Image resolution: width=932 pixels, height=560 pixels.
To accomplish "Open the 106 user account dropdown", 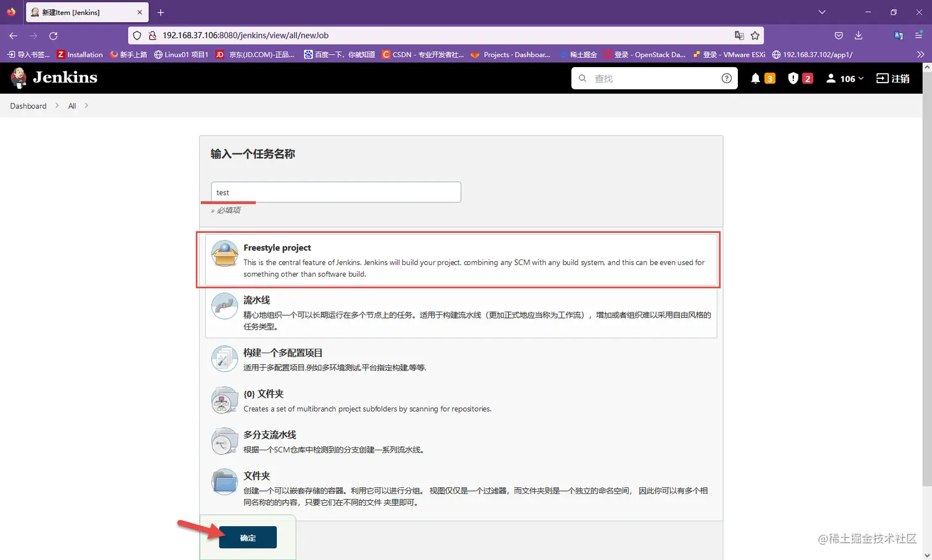I will [x=844, y=78].
